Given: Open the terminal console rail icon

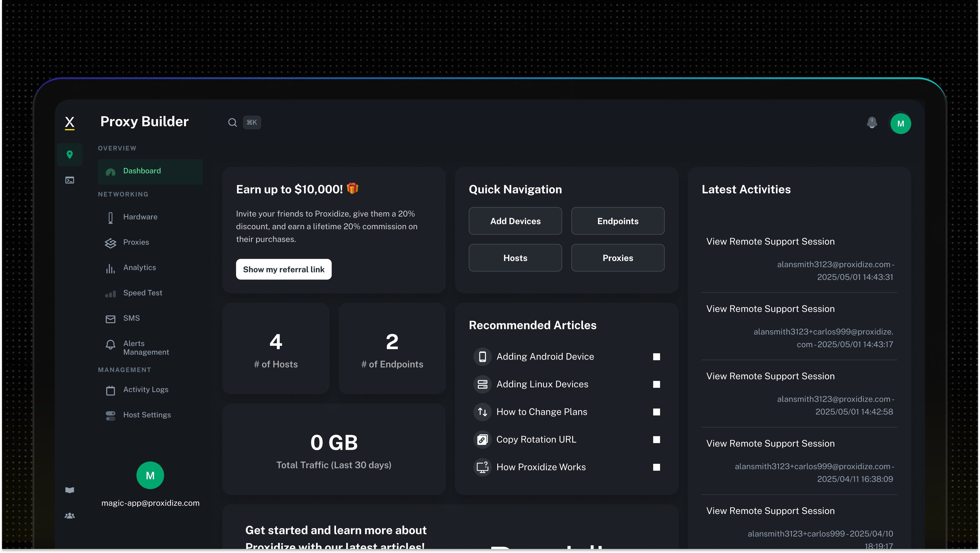Looking at the screenshot, I should [70, 180].
